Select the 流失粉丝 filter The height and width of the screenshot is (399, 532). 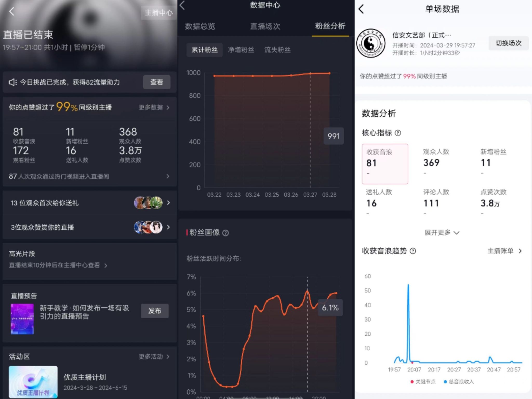click(x=277, y=50)
